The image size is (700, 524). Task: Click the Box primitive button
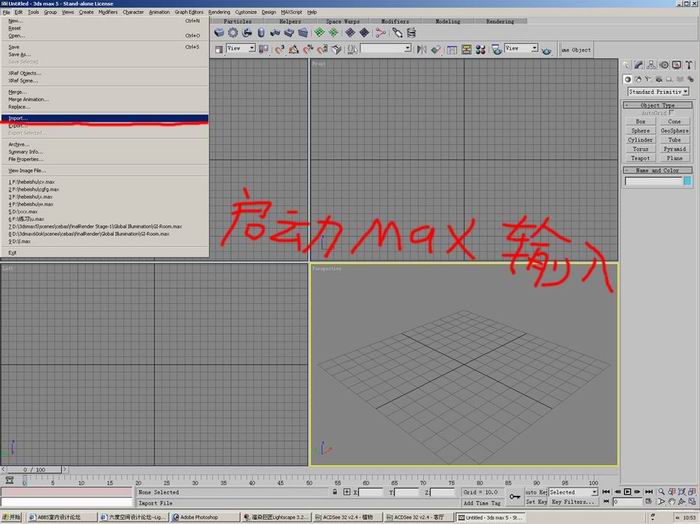(x=640, y=121)
